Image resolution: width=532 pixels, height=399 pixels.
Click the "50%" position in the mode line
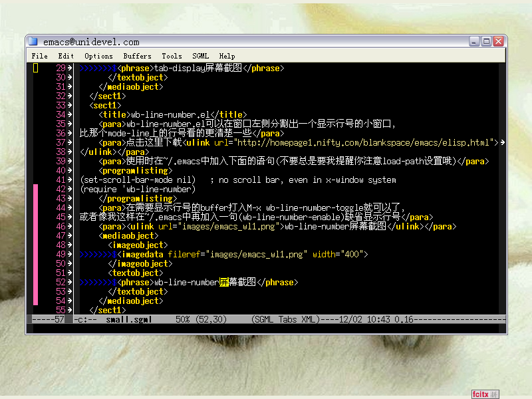[182, 320]
